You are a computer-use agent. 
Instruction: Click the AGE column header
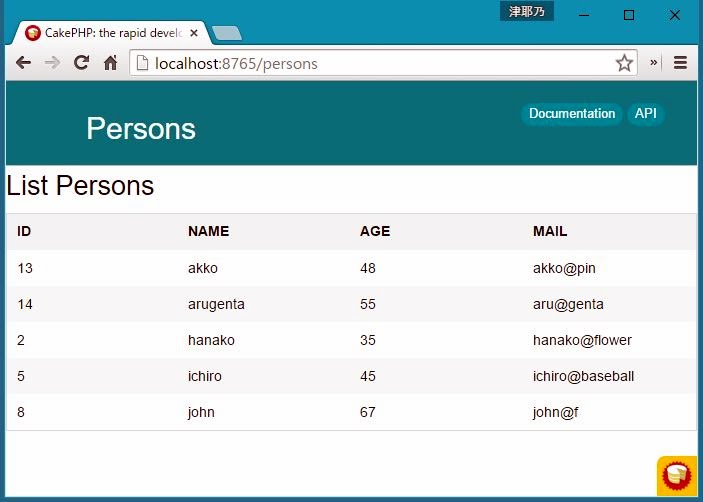pos(375,231)
